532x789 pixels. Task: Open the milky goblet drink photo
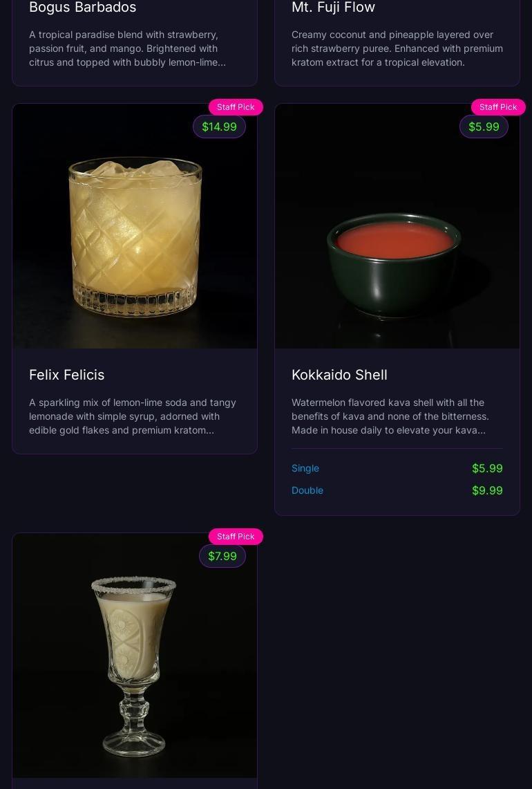coord(135,656)
